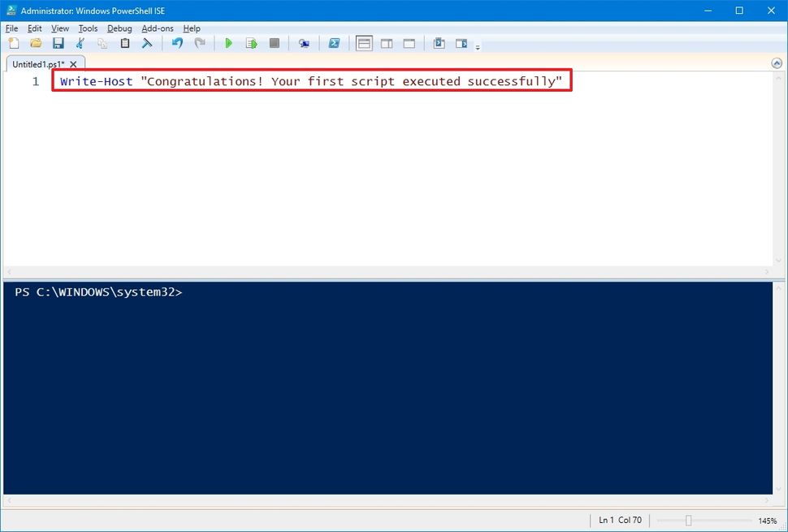The height and width of the screenshot is (532, 788).
Task: Open a New Remote PowerShell Tab
Action: pos(304,43)
